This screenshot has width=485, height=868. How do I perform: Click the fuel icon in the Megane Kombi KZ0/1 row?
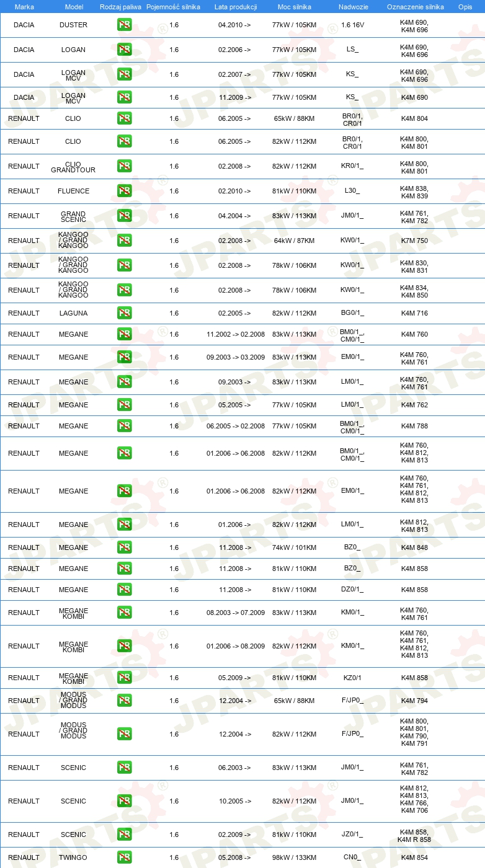tap(124, 678)
